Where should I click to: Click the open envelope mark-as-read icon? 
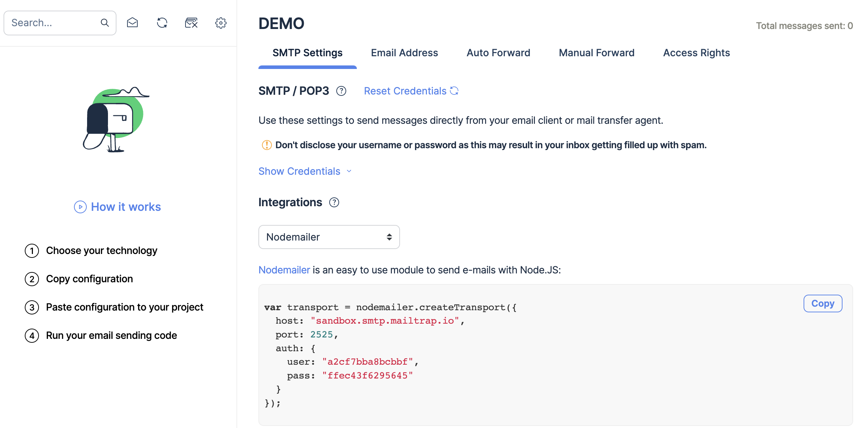pyautogui.click(x=132, y=23)
